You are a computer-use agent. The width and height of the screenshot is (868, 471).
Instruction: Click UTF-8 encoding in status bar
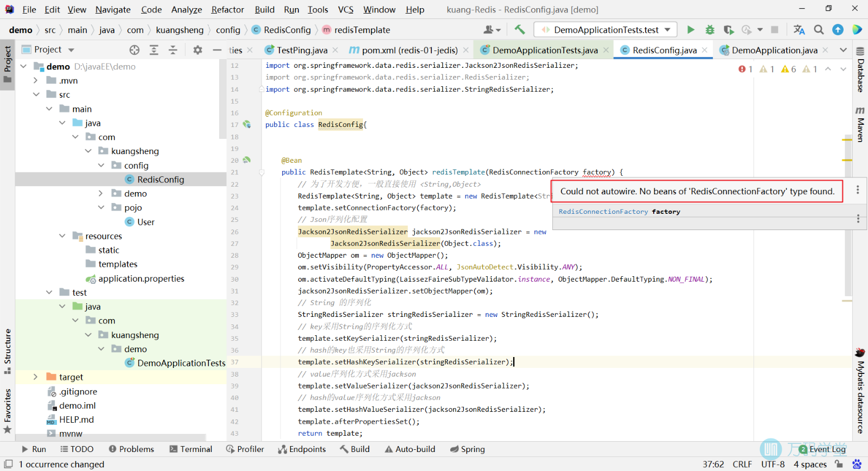[x=773, y=464]
